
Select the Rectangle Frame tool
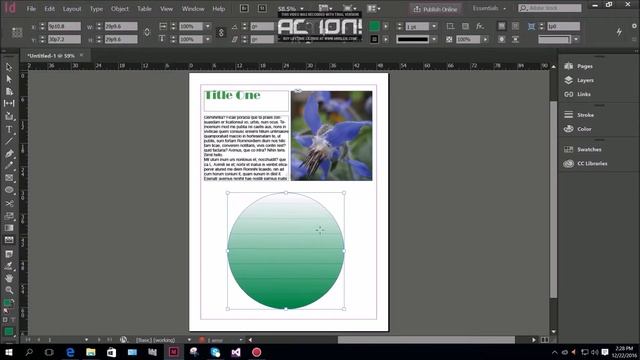click(x=9, y=178)
